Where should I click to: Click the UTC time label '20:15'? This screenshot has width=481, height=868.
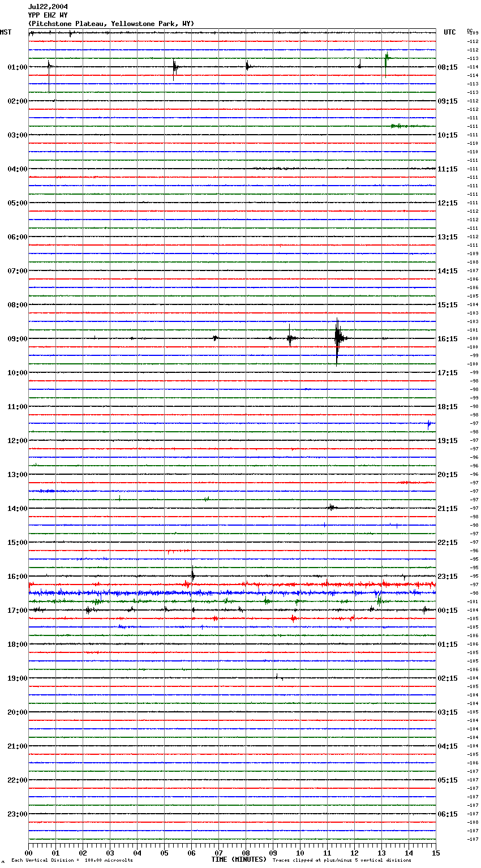point(448,475)
